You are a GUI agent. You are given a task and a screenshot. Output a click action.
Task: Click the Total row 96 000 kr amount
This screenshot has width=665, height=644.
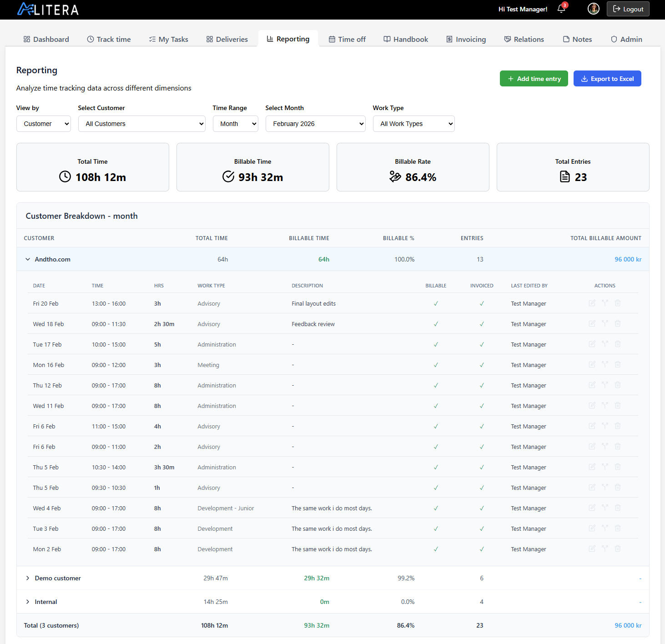point(628,625)
